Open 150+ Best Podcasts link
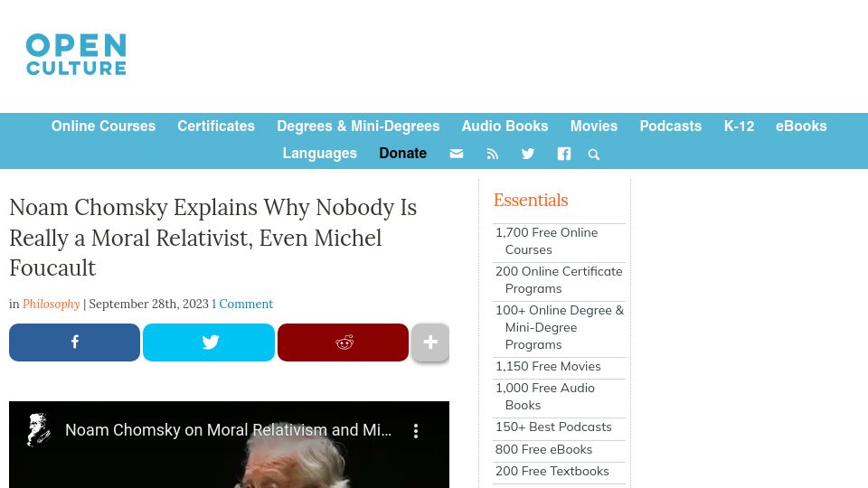Screen dimensions: 868x488 [x=553, y=427]
